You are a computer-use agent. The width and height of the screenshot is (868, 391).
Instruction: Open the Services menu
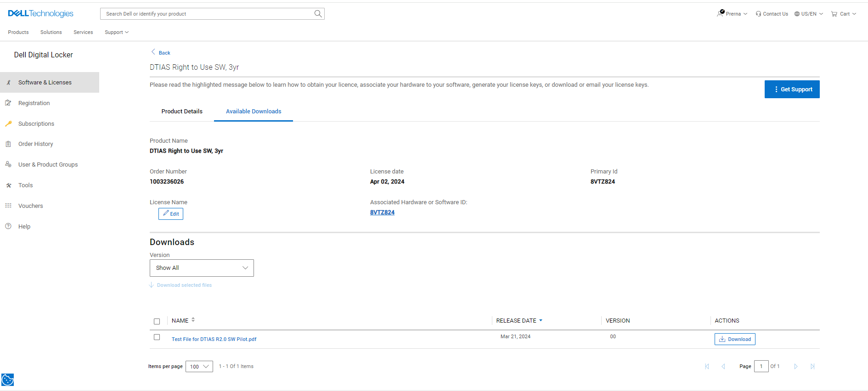pyautogui.click(x=83, y=32)
